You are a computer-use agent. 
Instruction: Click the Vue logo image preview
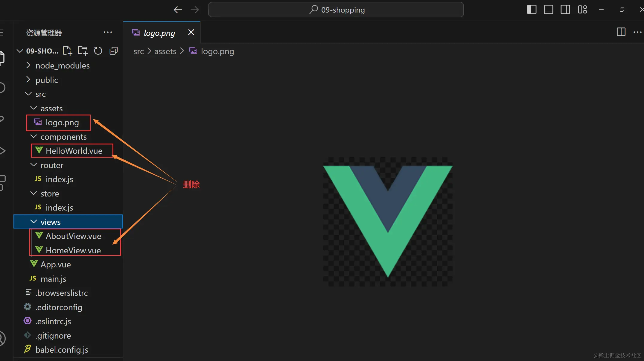click(388, 222)
